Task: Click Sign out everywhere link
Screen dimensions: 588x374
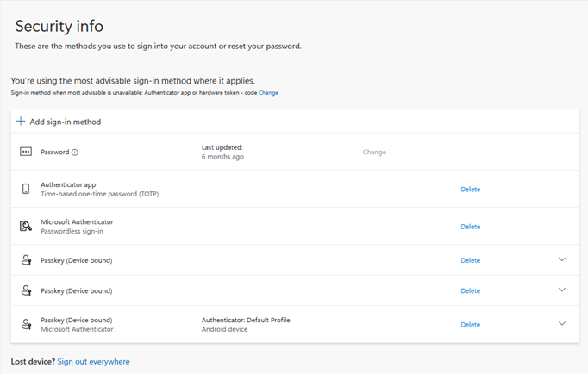Action: pos(93,362)
